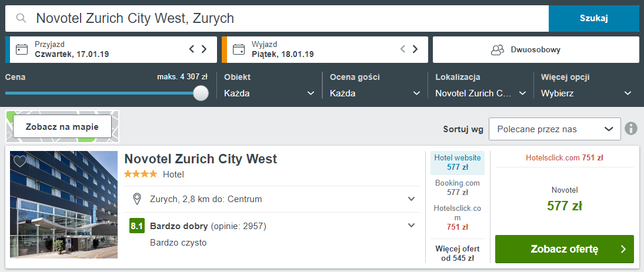Open the Booking.com 577 zł deal
Viewport: 644px width, 272px height.
458,187
